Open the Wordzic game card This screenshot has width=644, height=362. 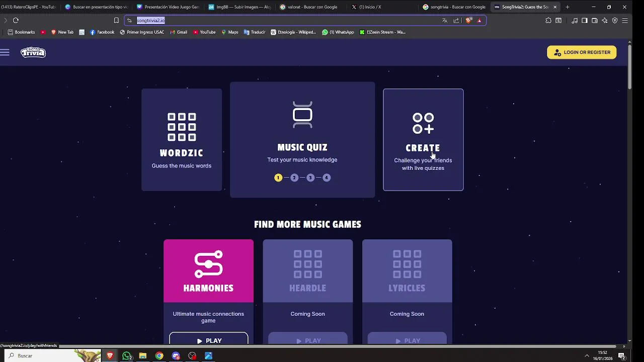(182, 140)
